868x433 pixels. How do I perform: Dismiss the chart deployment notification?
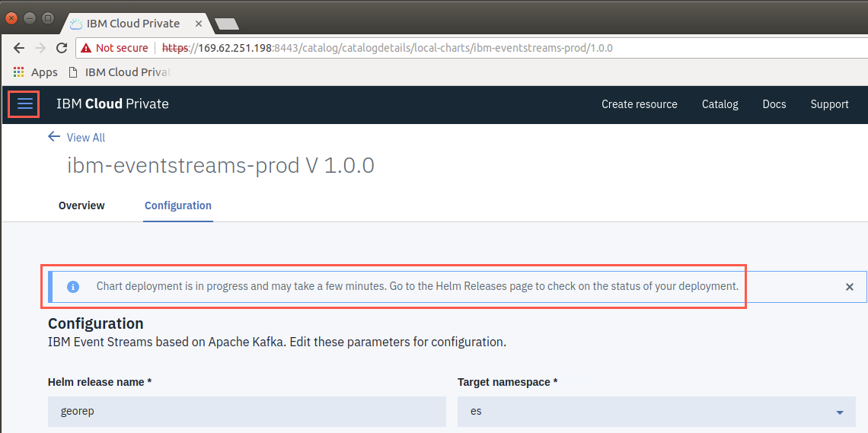click(849, 287)
